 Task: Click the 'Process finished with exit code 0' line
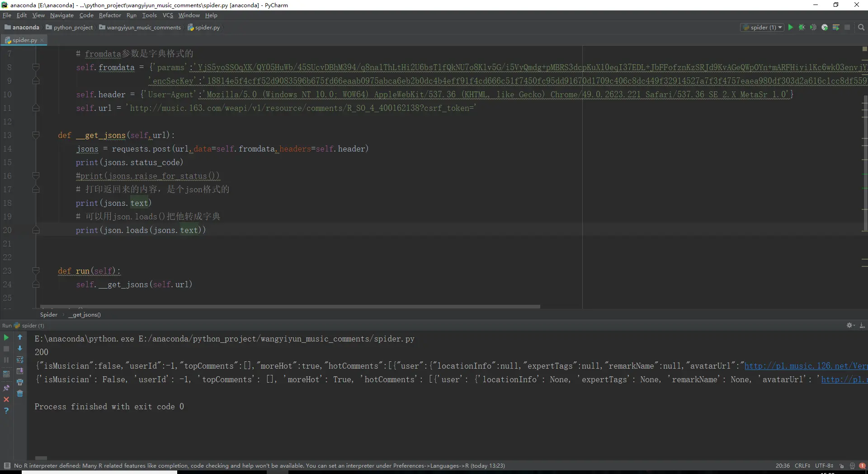[x=109, y=407]
